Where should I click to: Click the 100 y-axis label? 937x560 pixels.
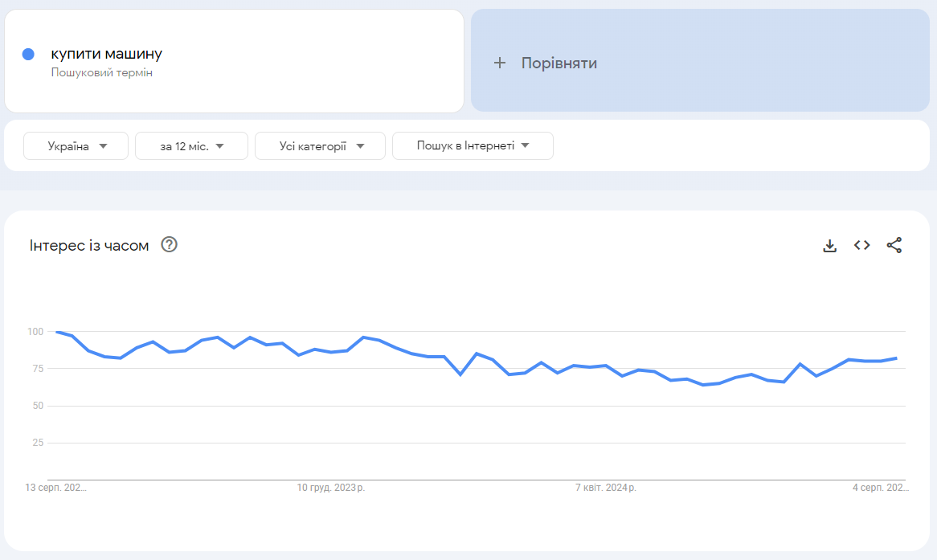point(35,331)
